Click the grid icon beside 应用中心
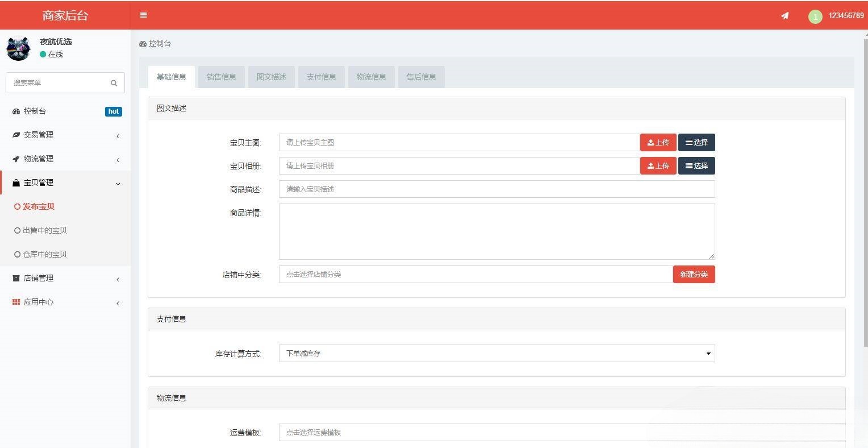This screenshot has width=868, height=448. [16, 302]
